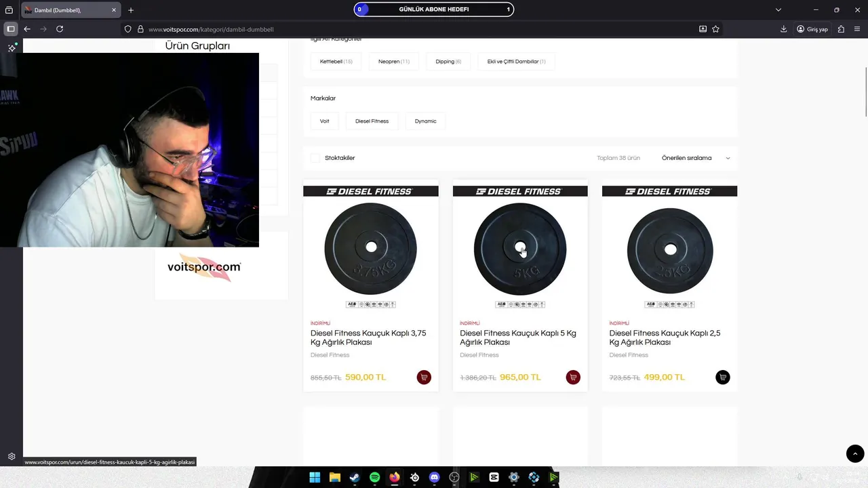868x488 pixels.
Task: Open the Firefox extensions menu
Action: [841, 29]
